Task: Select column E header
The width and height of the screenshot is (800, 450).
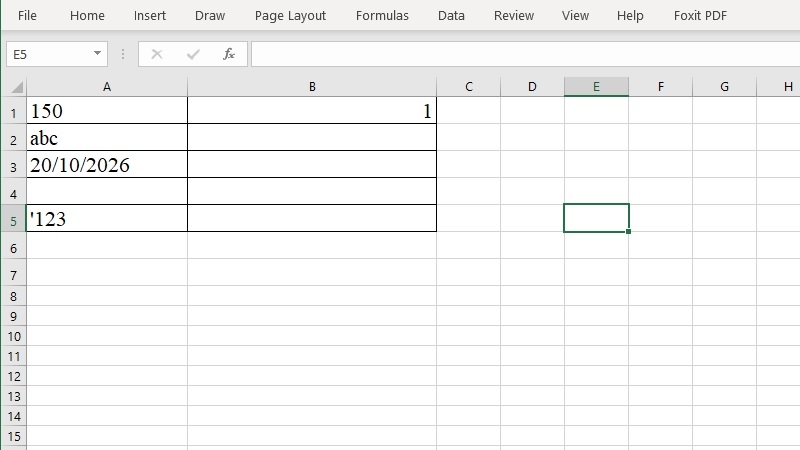Action: tap(596, 87)
